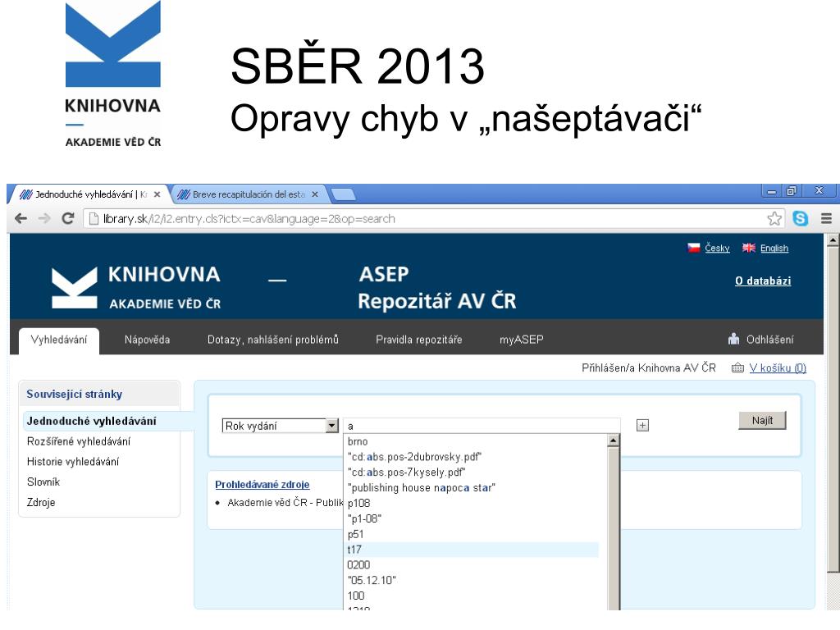Open Historie vyhledávání in the sidebar

pos(73,462)
